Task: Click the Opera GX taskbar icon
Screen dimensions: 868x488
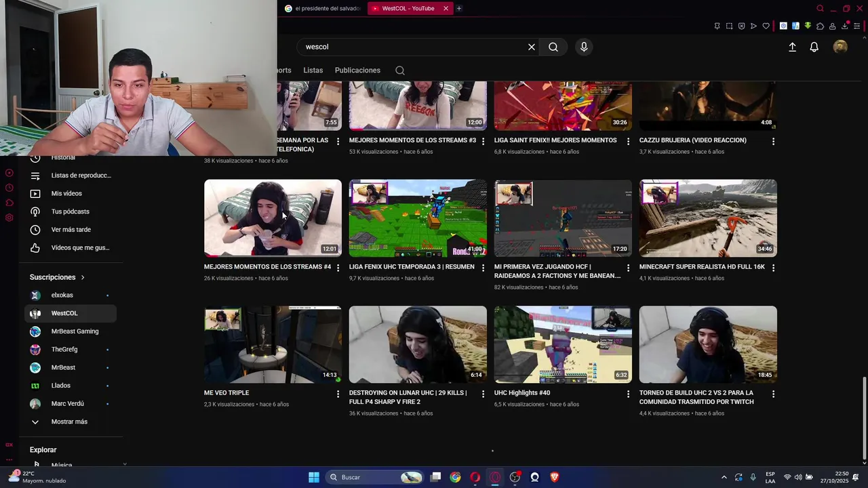Action: tap(495, 477)
